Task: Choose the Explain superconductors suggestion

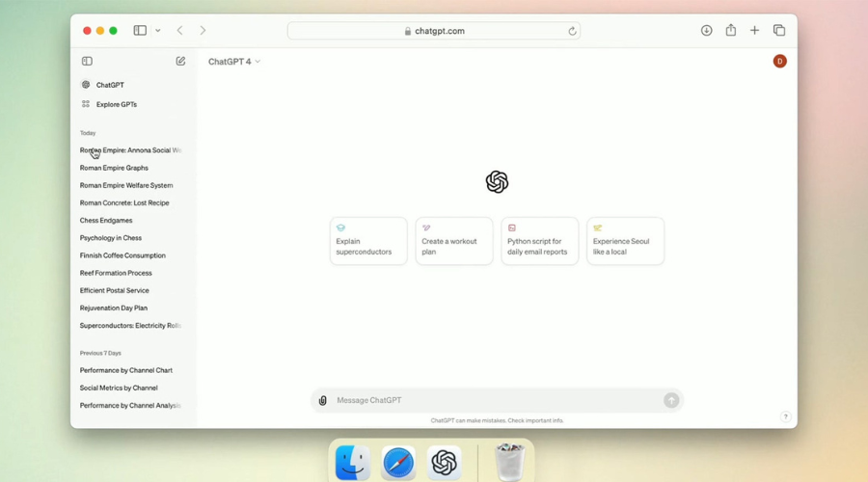Action: click(x=368, y=241)
